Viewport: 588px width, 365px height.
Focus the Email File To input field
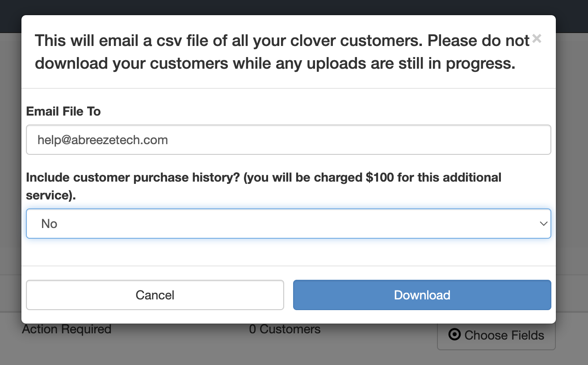point(288,140)
